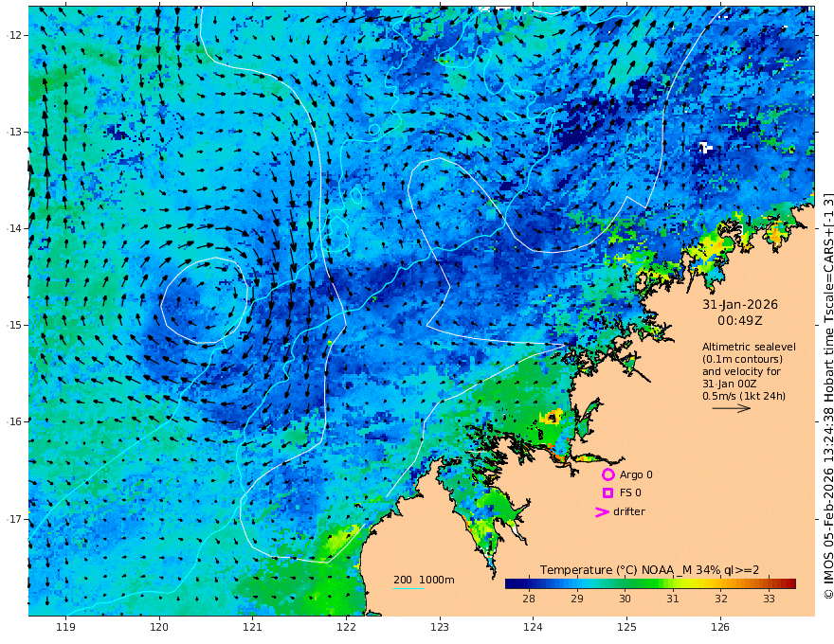Viewport: 834px width, 644px height.
Task: Select the 'FS 0' legend text
Action: click(x=630, y=493)
